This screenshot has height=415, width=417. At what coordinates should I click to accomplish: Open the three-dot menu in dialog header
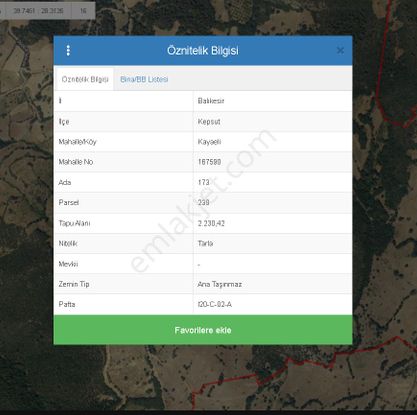click(68, 51)
